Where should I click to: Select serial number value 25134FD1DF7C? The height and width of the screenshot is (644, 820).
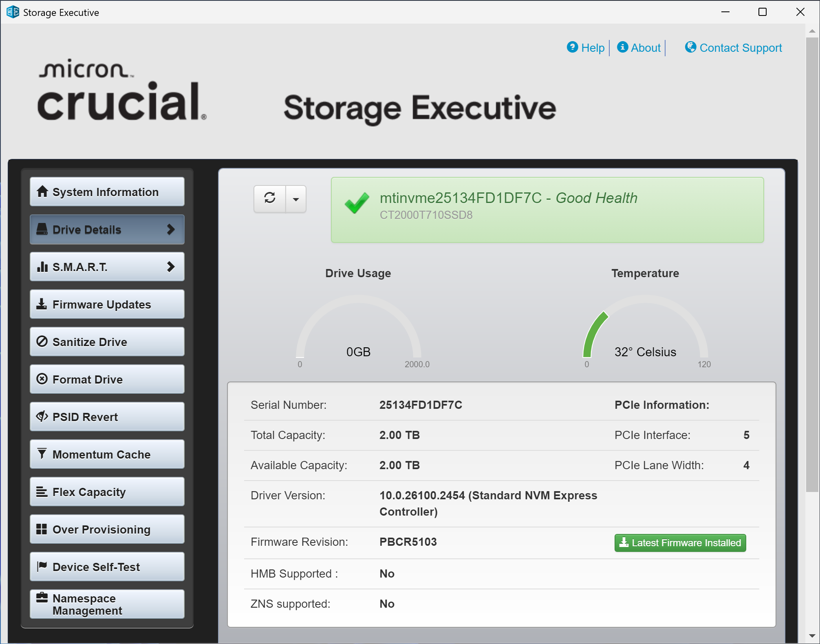tap(421, 405)
